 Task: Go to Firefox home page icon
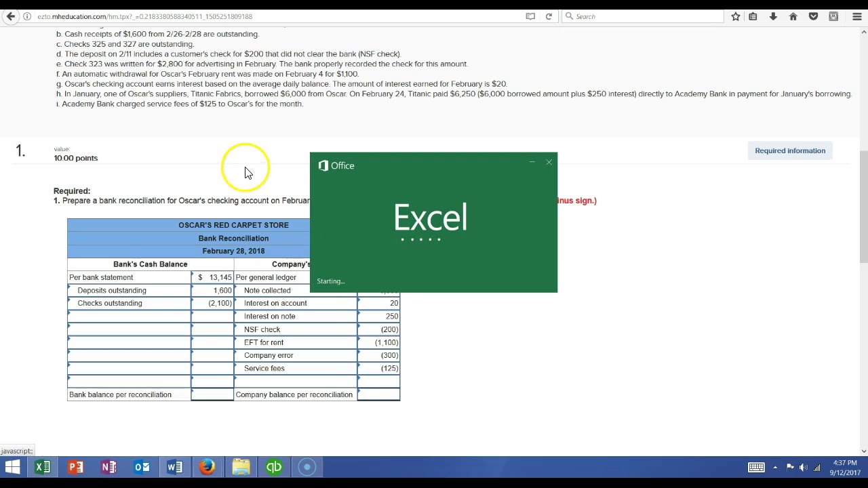(x=793, y=16)
